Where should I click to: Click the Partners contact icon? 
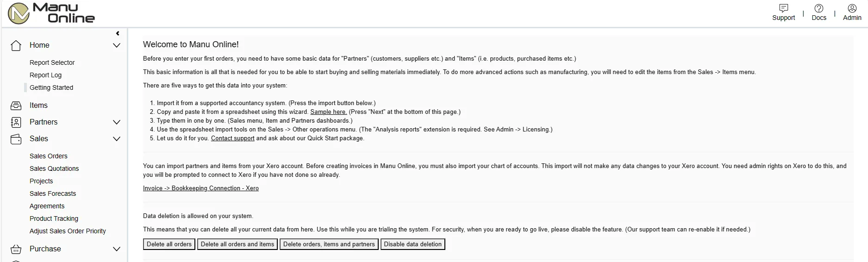(16, 122)
